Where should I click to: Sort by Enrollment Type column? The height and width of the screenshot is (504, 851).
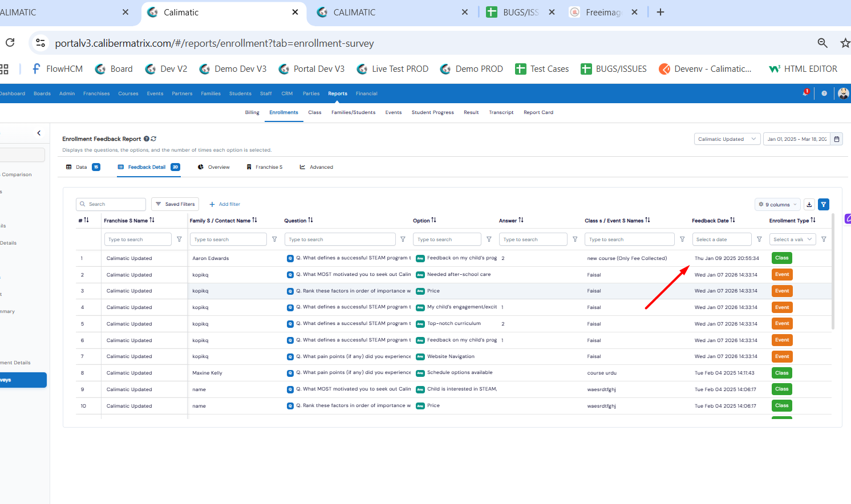(x=813, y=221)
